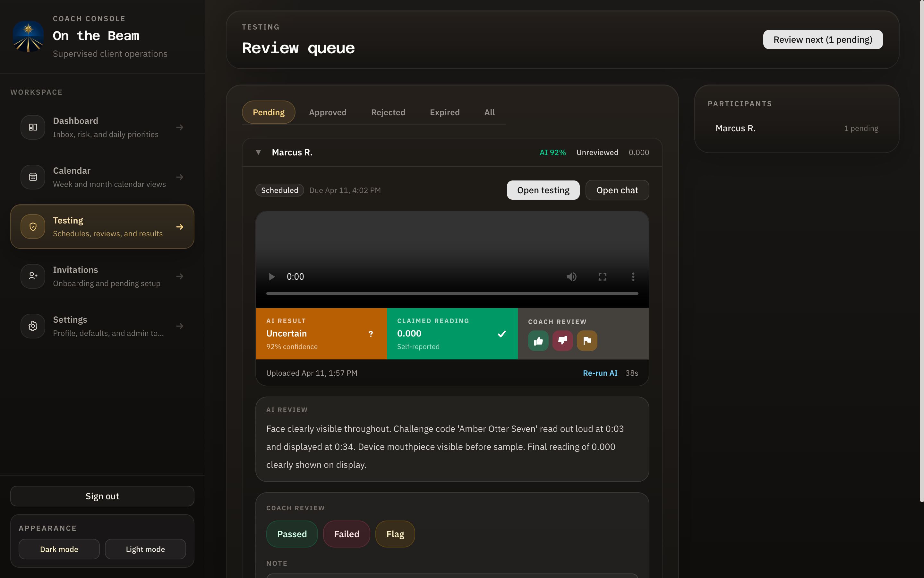Open the Calendar workspace page
Screen dimensions: 924x578
click(x=102, y=177)
